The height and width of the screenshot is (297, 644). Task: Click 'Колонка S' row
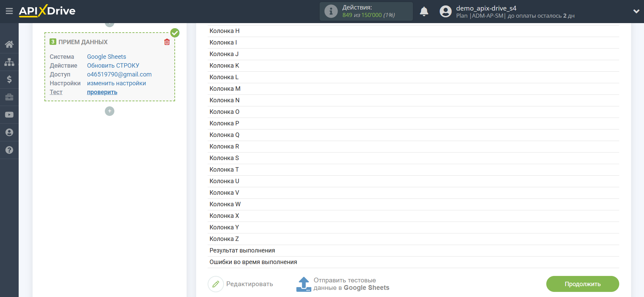[x=413, y=158]
